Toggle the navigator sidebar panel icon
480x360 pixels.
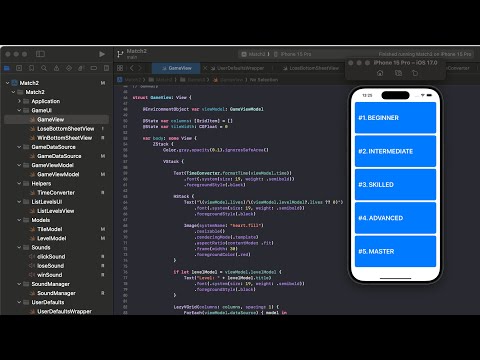click(x=40, y=54)
